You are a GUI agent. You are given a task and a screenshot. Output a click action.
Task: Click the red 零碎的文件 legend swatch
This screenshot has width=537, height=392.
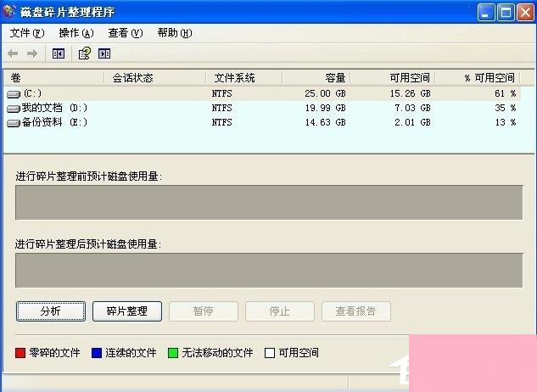pyautogui.click(x=20, y=353)
